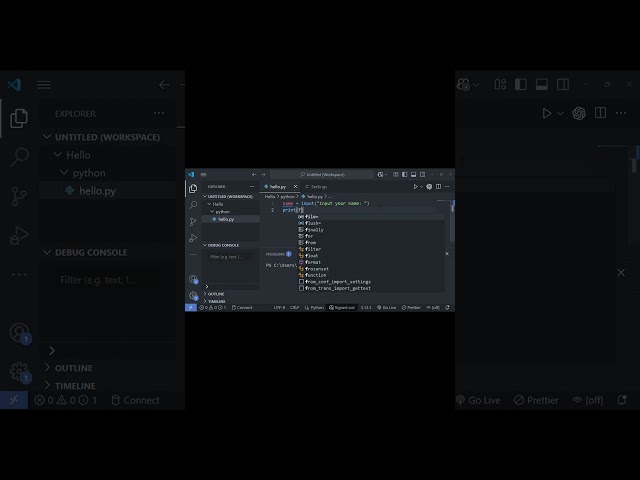Click Signed out in the status bar

click(x=342, y=307)
